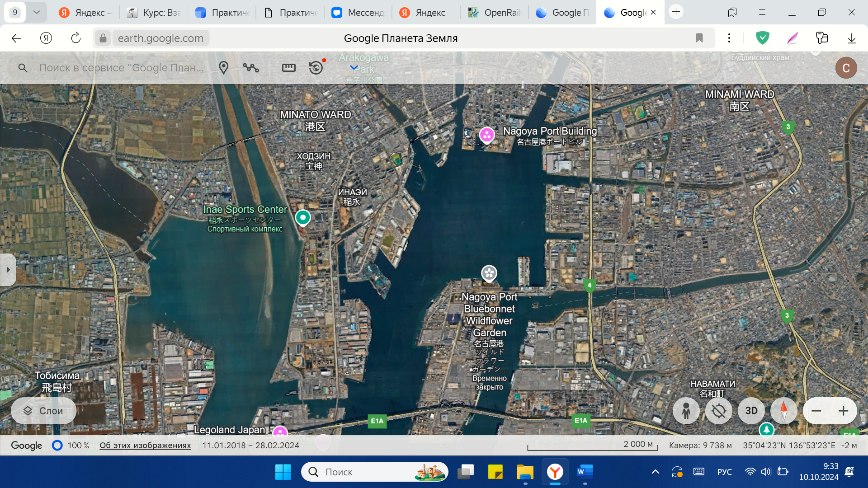
Task: Expand the collapsed toolbar chevron near Arakogawa Park
Action: tap(354, 68)
